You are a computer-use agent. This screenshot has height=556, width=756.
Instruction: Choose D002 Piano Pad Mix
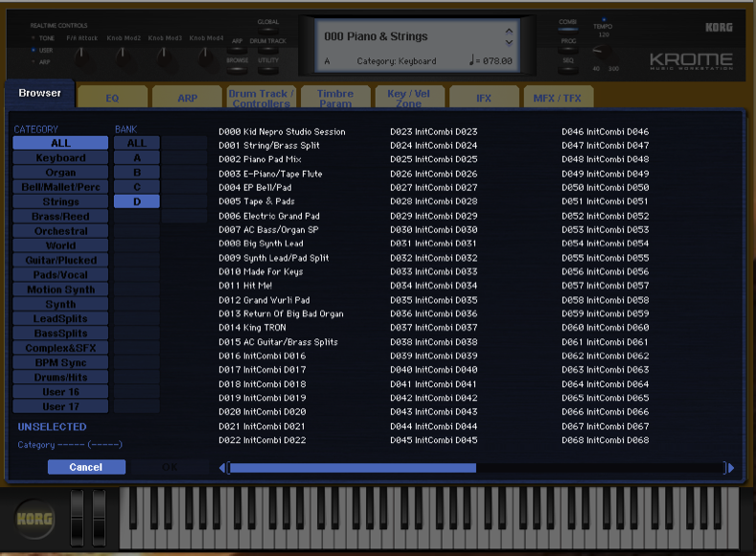tap(260, 159)
